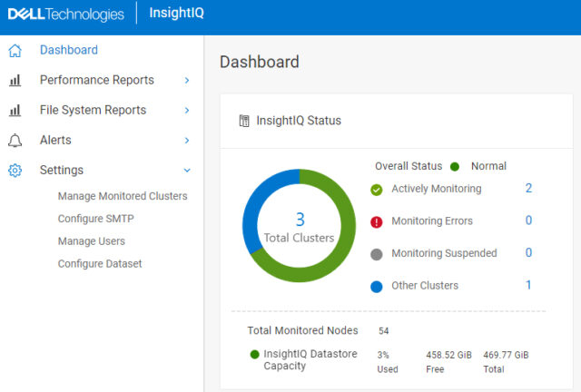The height and width of the screenshot is (392, 581).
Task: Open Manage Monitored Clusters
Action: pyautogui.click(x=123, y=196)
